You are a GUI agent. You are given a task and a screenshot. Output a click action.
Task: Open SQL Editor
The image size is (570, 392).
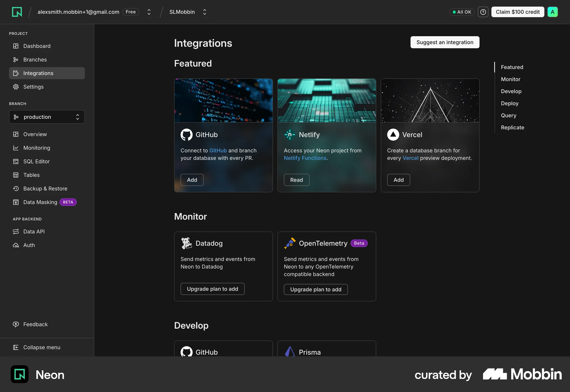47,161
